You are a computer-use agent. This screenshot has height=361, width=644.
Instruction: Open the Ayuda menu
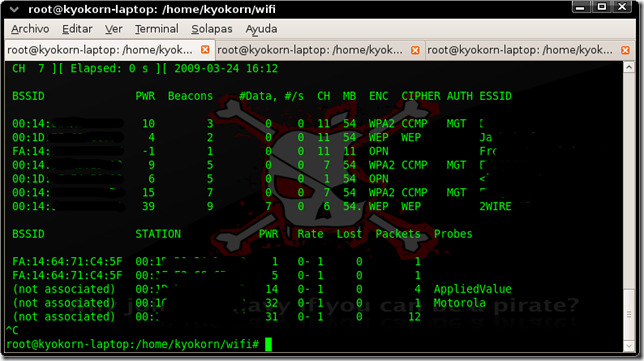261,29
